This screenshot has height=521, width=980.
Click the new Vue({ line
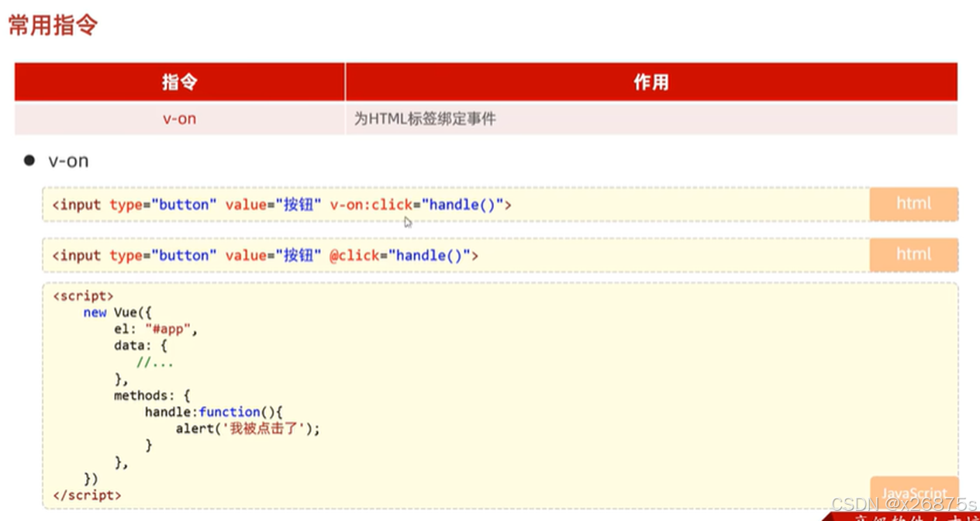pyautogui.click(x=118, y=312)
